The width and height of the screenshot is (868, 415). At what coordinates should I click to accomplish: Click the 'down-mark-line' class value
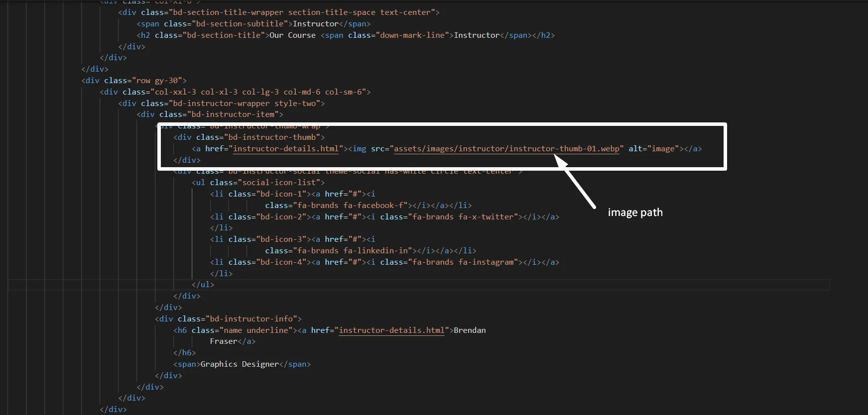tap(412, 35)
